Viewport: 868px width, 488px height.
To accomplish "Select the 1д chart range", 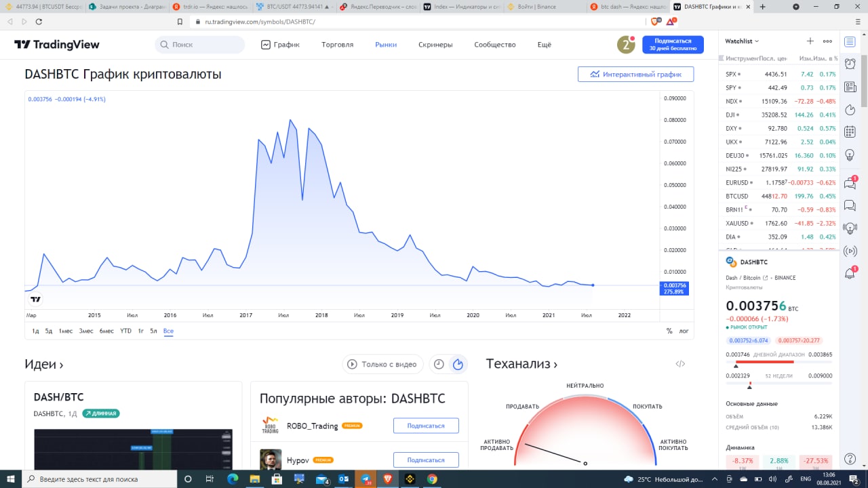I will click(x=35, y=331).
